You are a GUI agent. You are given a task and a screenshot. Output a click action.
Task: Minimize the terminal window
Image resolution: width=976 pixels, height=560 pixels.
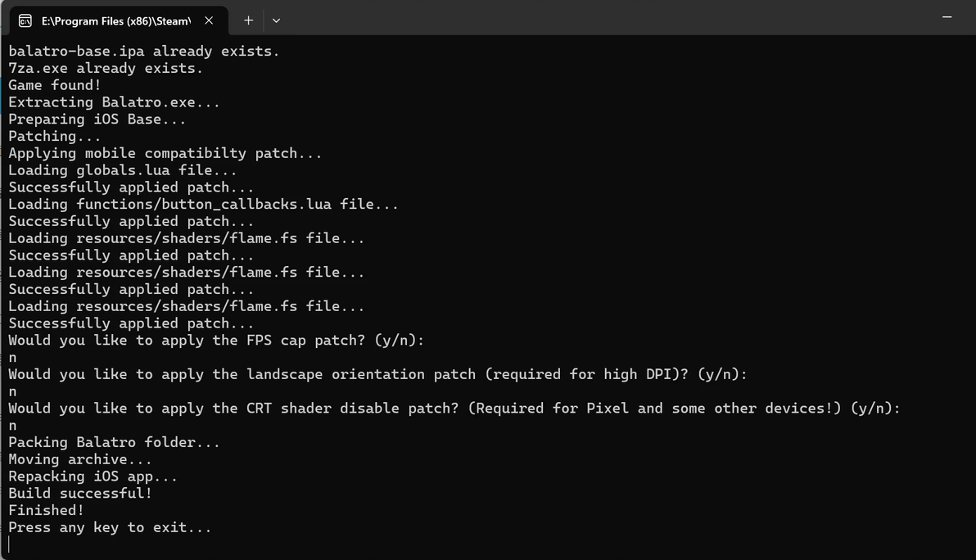coord(947,18)
